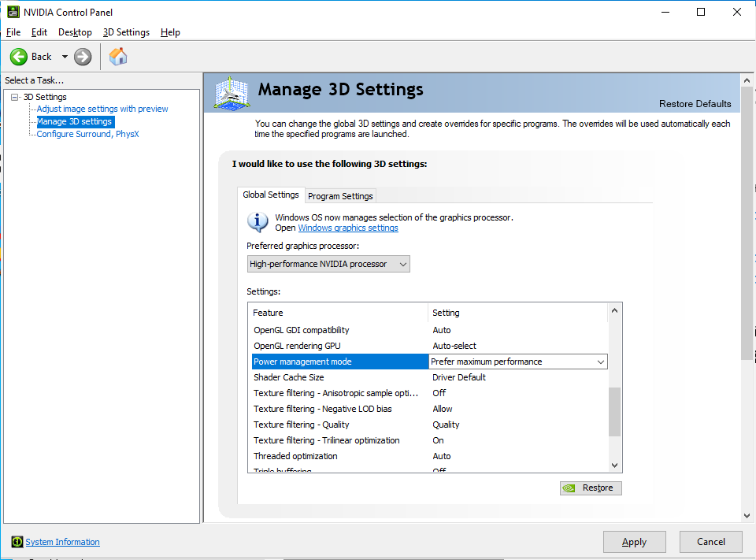Screen dimensions: 756x560
Task: Select Configure Surround, PhysX task
Action: 87,134
